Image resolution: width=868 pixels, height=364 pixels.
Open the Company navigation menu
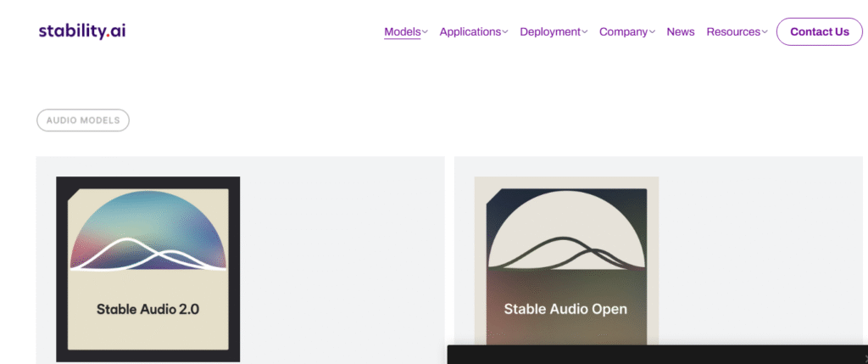tap(623, 31)
